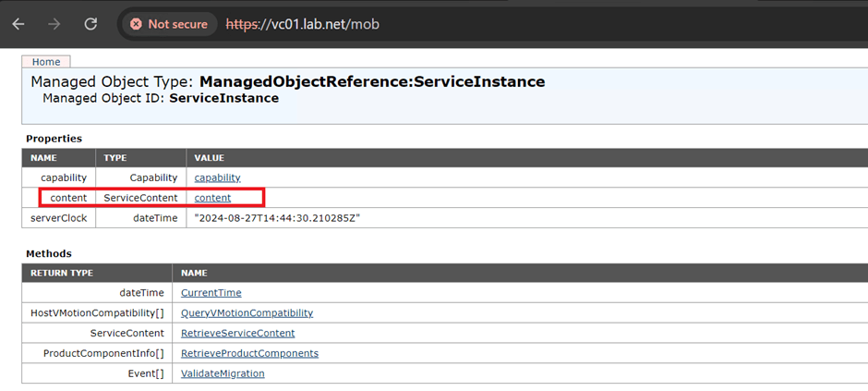Open the Not secure site warning
Screen dimensions: 868x391
tap(170, 24)
